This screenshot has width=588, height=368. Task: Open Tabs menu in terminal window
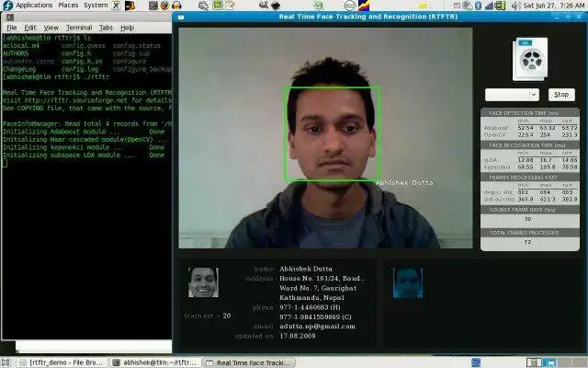(106, 28)
